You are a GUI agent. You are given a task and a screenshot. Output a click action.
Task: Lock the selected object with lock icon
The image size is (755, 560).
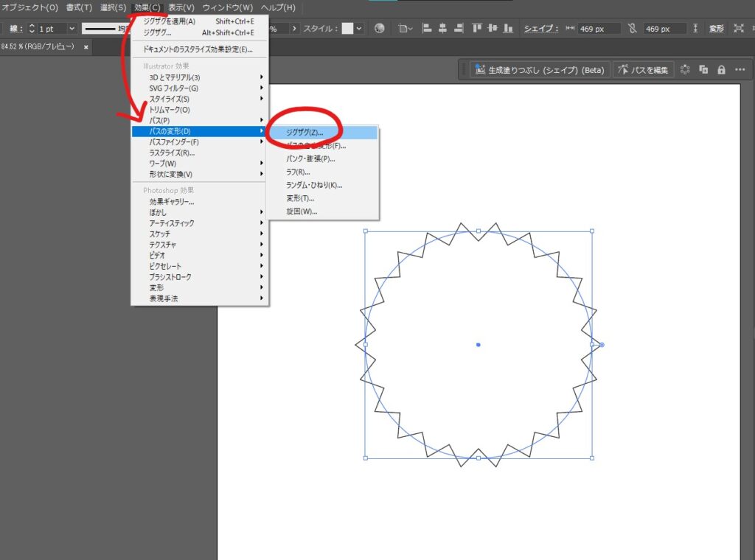721,70
